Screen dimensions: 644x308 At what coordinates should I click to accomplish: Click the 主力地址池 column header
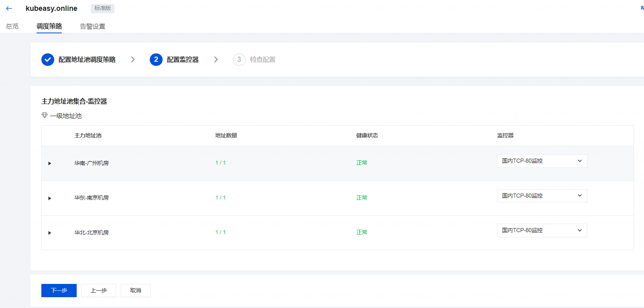pyautogui.click(x=88, y=136)
